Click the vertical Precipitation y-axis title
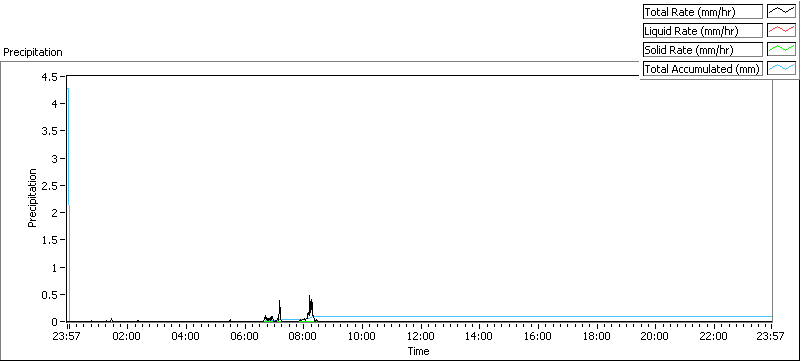This screenshot has width=800, height=361. 33,198
